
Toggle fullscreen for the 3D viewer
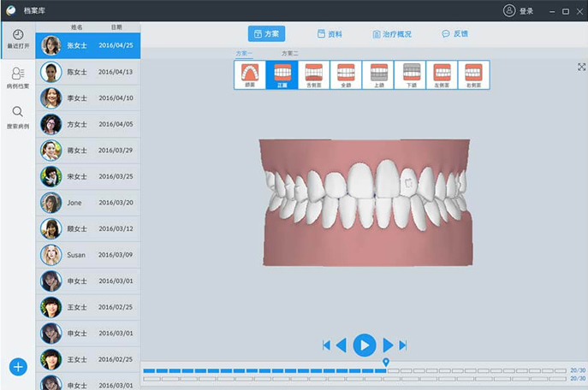(x=582, y=67)
